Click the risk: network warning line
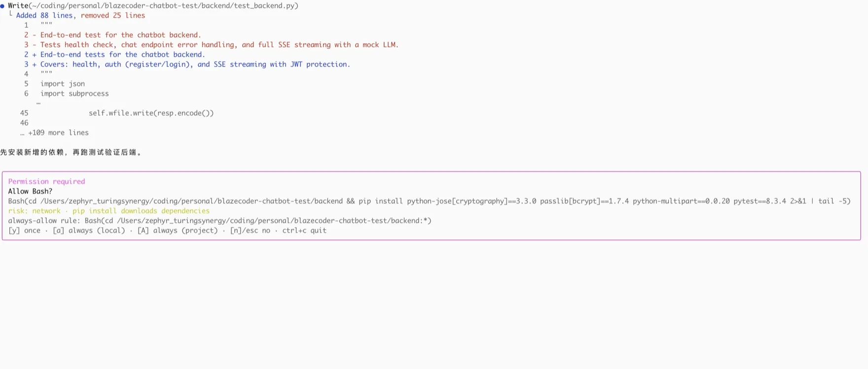 (108, 211)
